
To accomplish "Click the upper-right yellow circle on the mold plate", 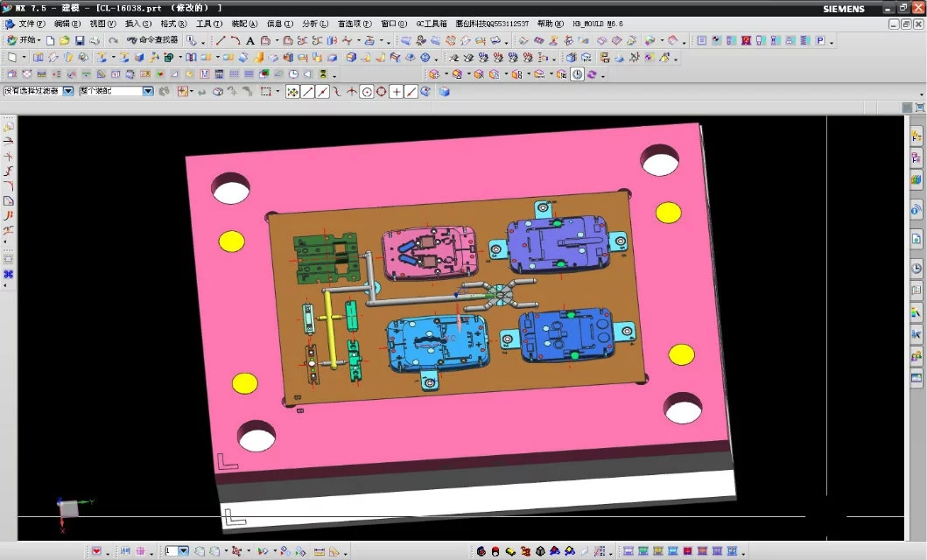I will (668, 213).
